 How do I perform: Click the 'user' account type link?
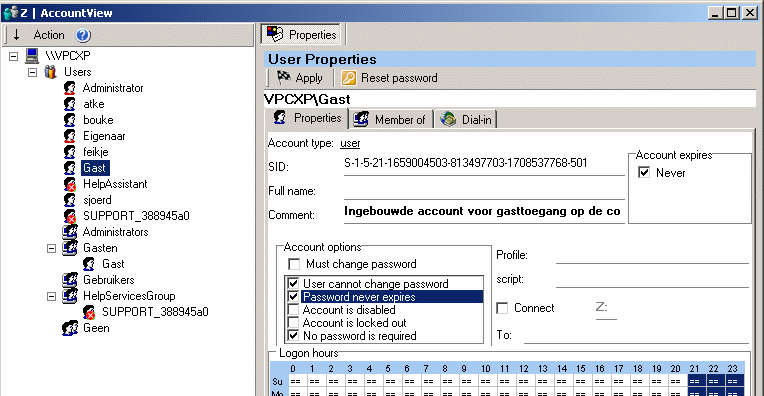(350, 144)
